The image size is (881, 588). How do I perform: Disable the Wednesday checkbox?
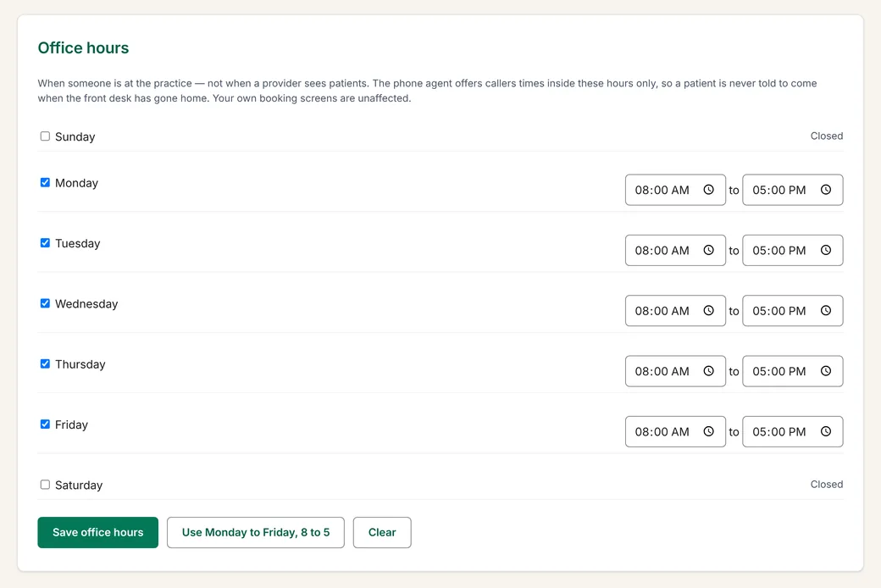coord(45,303)
